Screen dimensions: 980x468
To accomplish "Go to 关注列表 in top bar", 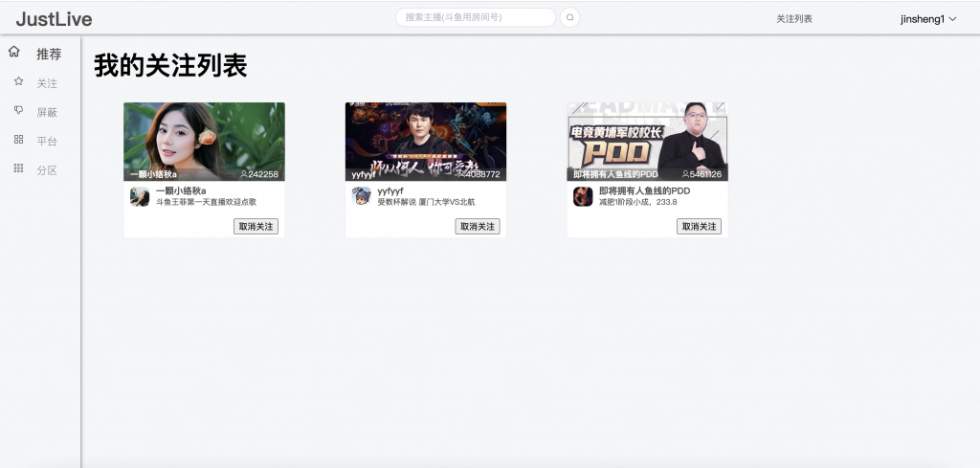I will click(x=793, y=18).
